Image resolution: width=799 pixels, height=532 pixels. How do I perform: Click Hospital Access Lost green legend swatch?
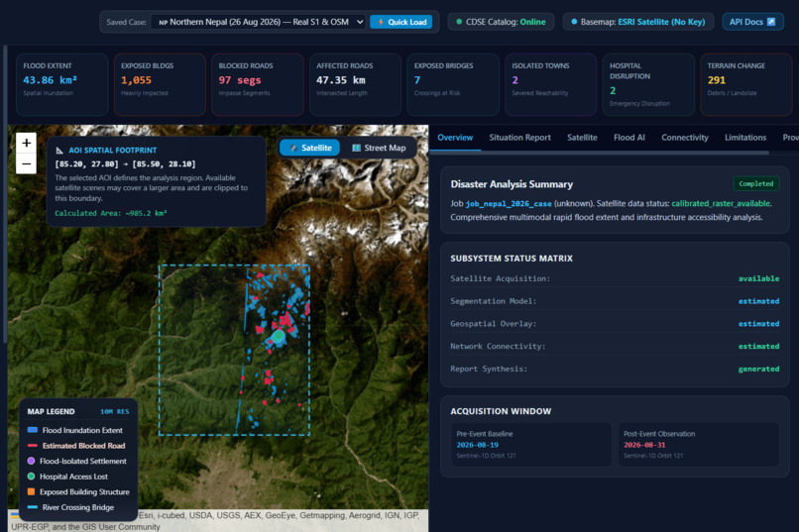[31, 477]
